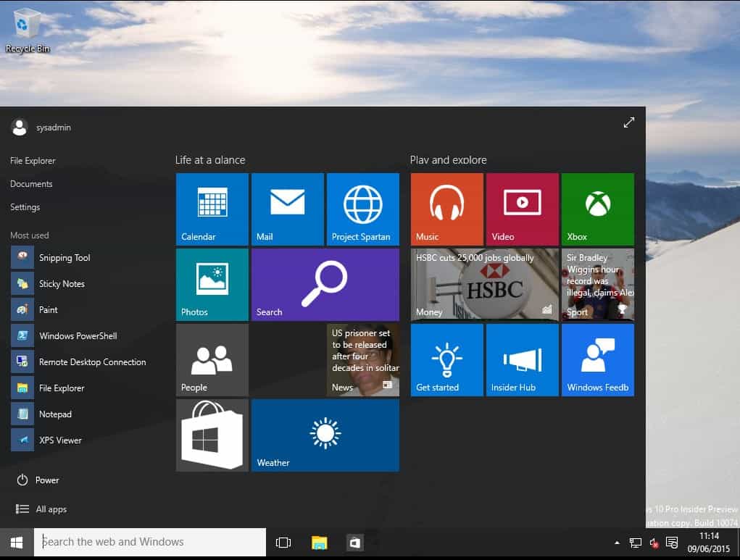This screenshot has height=560, width=740.
Task: Open Action Center from system tray
Action: click(672, 542)
